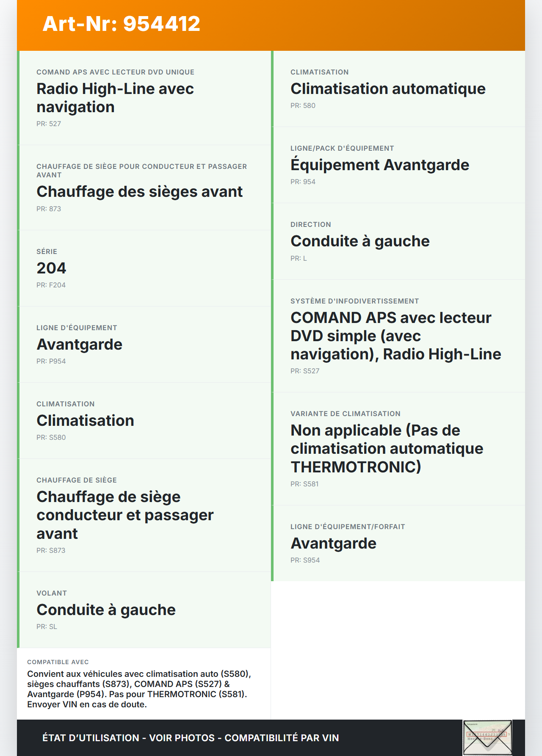The image size is (542, 756).
Task: Click the Chauffage des sièges avant heading
Action: pyautogui.click(x=139, y=192)
